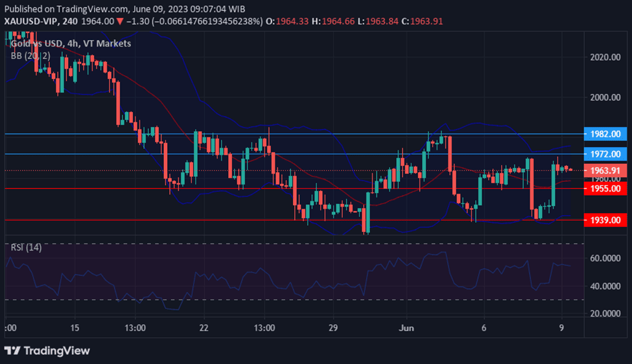Select the red 1955.00 price tag
This screenshot has height=364, width=632.
coord(605,188)
